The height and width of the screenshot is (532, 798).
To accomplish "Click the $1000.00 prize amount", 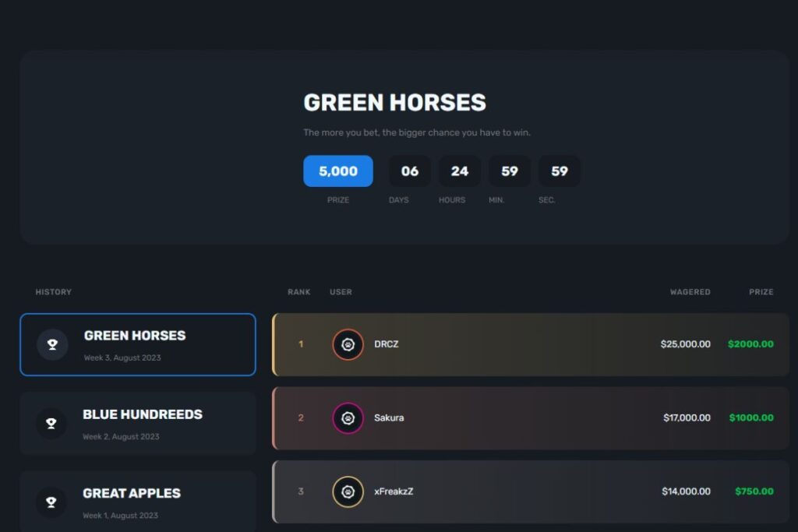I will click(751, 418).
